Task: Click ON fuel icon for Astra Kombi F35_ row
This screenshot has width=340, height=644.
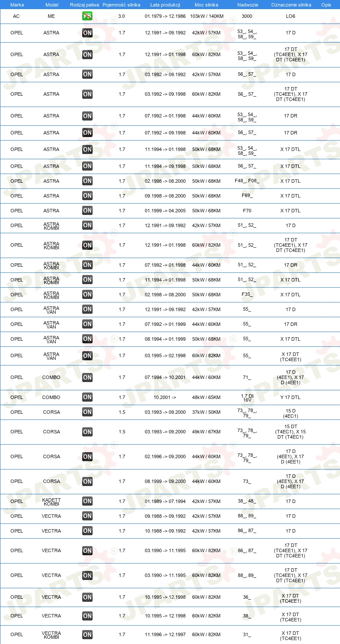Action: [x=87, y=295]
